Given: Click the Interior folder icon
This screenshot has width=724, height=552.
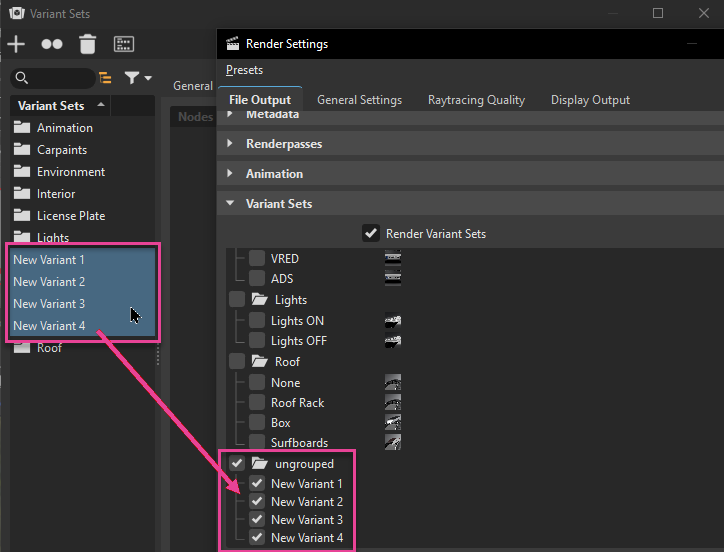Looking at the screenshot, I should (x=22, y=194).
